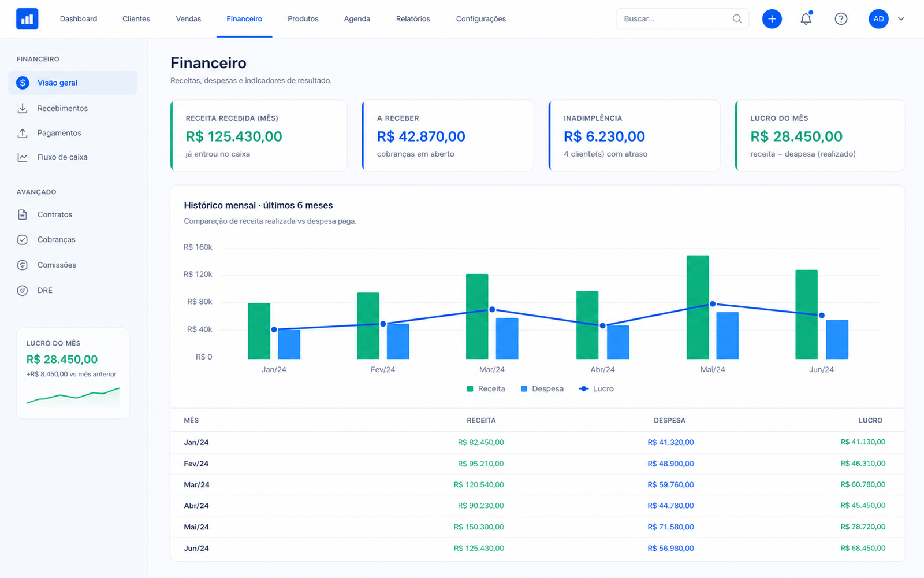
Task: Toggle Lucro line in chart legend
Action: [596, 389]
